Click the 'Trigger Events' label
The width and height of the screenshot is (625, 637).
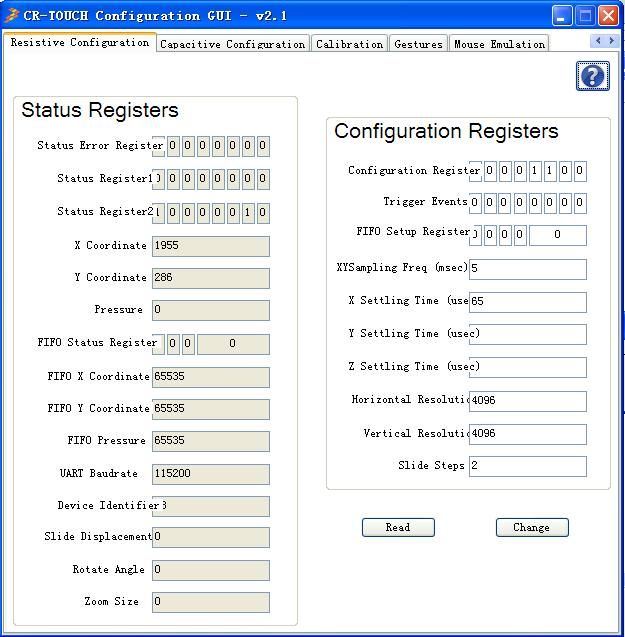425,202
